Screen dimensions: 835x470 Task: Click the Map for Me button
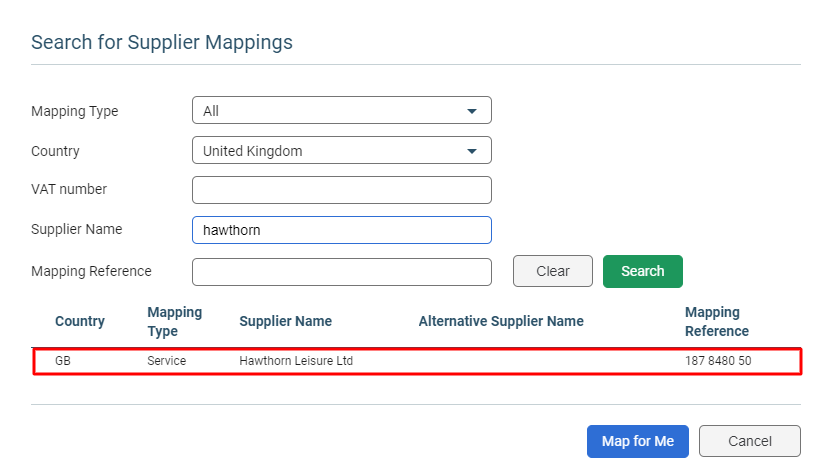(637, 441)
